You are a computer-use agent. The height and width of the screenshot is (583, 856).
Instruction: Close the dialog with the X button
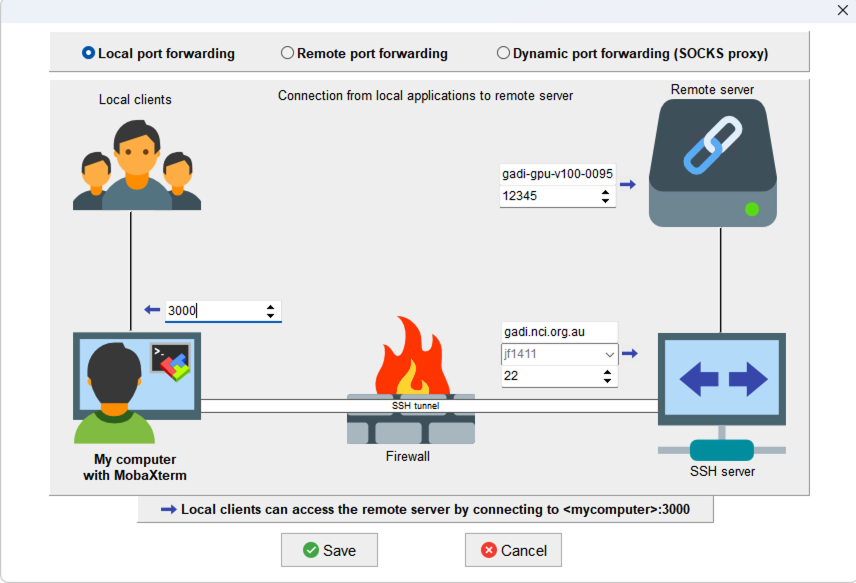click(x=842, y=10)
